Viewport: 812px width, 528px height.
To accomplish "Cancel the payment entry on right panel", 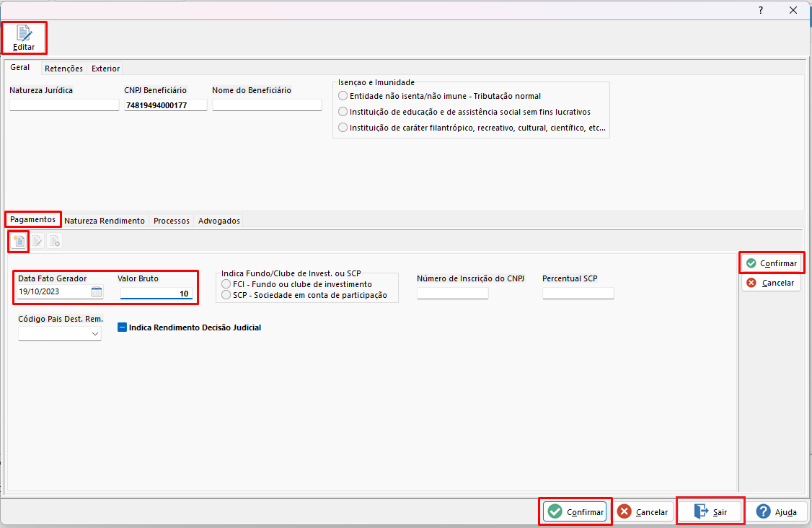I will pyautogui.click(x=771, y=283).
